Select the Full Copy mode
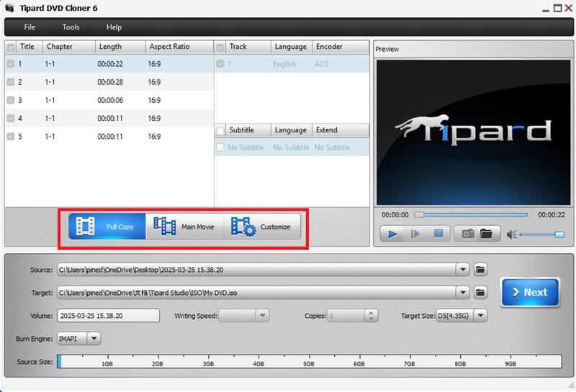Screen dimensions: 576x392 coord(107,227)
